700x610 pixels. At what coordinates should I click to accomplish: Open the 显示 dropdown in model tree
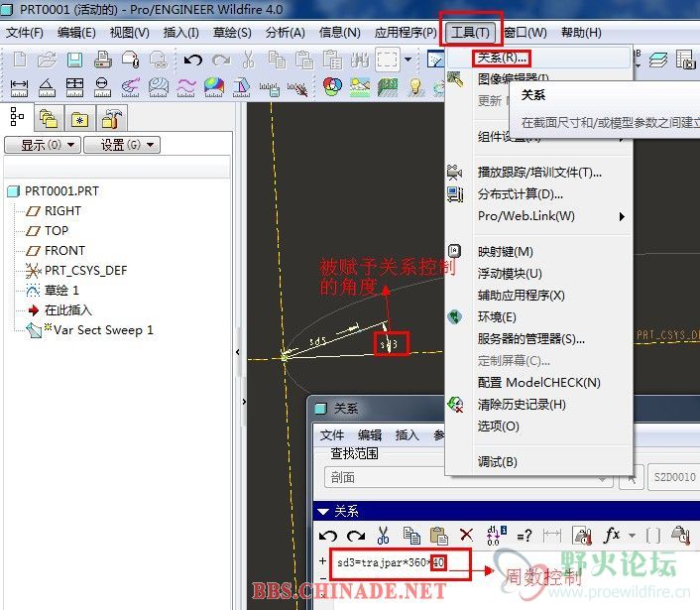pyautogui.click(x=43, y=145)
